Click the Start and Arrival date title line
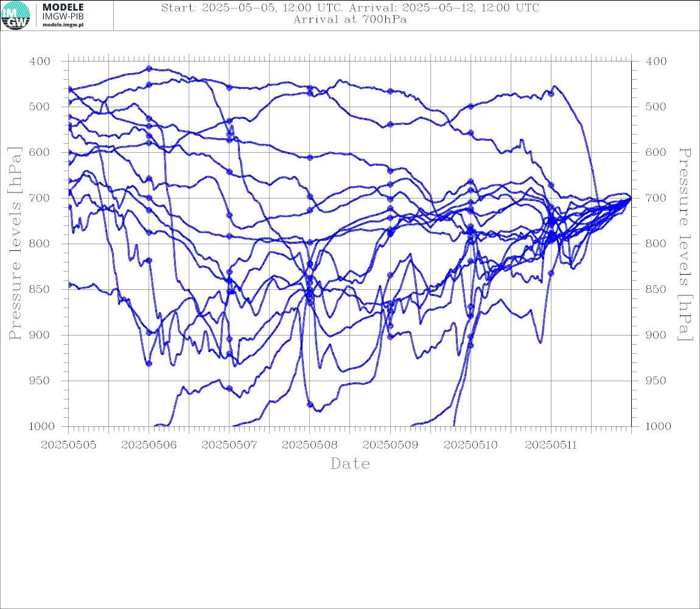The width and height of the screenshot is (700, 609). coord(350,8)
